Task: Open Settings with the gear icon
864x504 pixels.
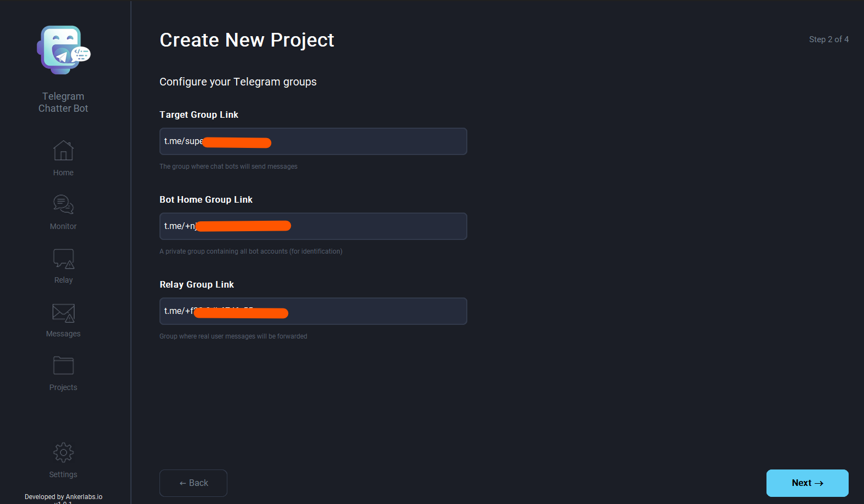Action: point(63,452)
